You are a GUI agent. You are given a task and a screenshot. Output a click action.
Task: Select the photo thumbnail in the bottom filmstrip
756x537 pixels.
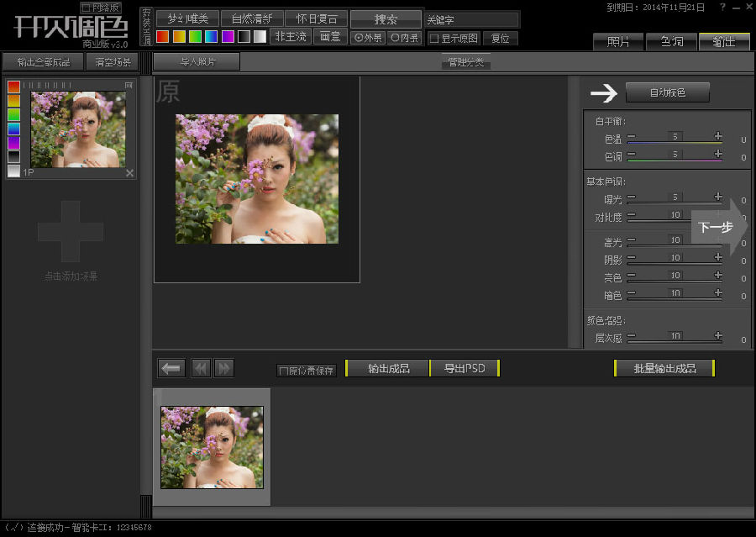[212, 447]
